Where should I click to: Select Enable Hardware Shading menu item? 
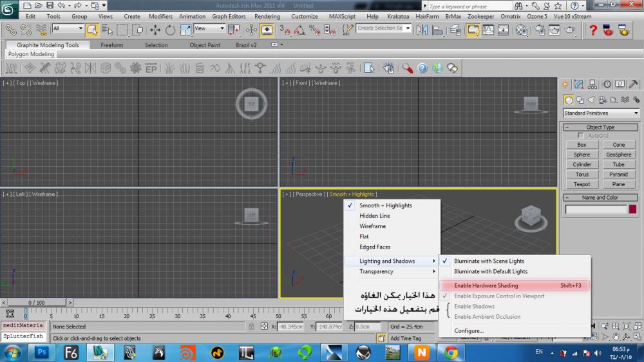[x=515, y=285]
